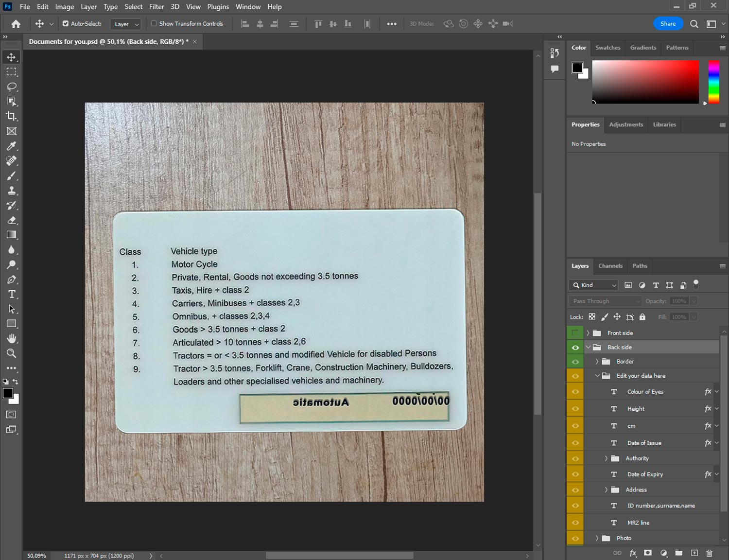
Task: Open the Kind filter dropdown in Layers
Action: click(593, 285)
